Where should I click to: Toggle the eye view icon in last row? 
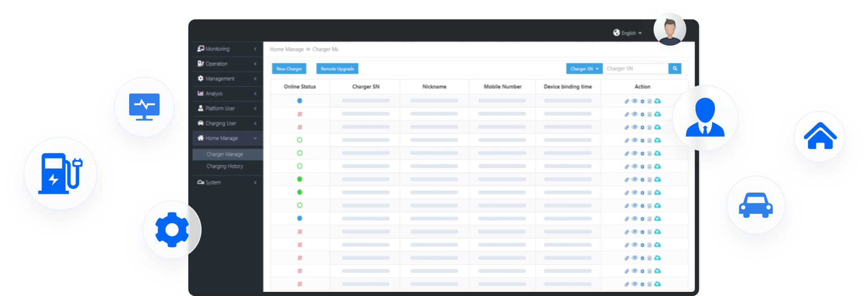pyautogui.click(x=635, y=284)
